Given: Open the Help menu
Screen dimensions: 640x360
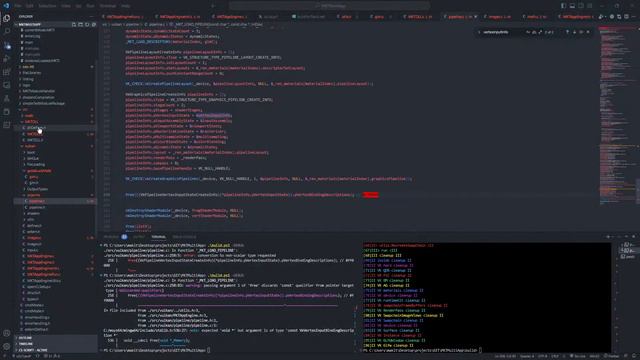Looking at the screenshot, I should [126, 6].
